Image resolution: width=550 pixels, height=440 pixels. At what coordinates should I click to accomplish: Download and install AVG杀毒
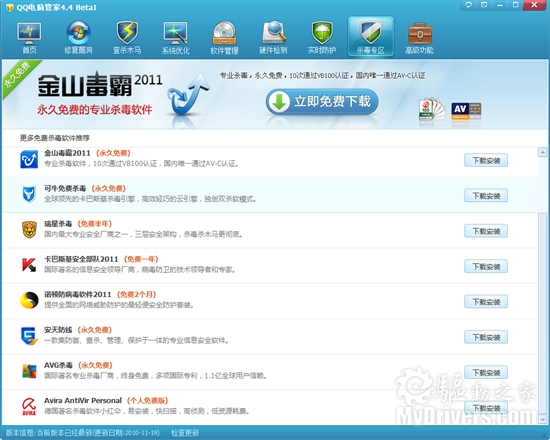(x=486, y=372)
